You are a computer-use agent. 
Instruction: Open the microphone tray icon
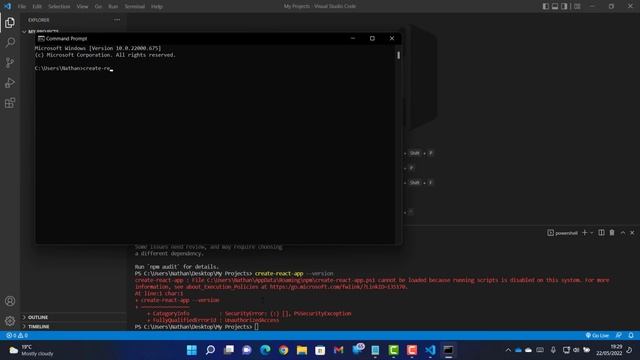click(x=553, y=350)
